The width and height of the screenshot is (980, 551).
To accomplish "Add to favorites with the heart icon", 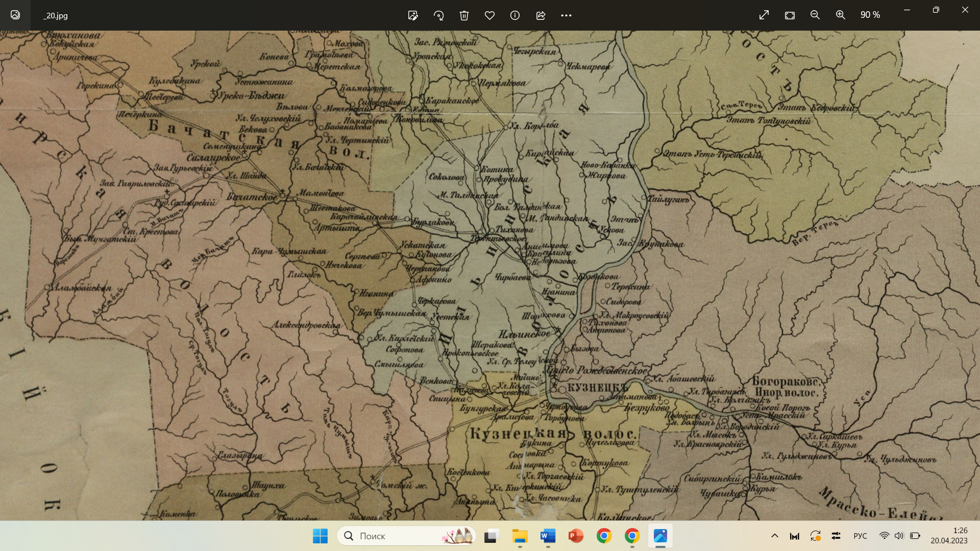I will click(489, 15).
